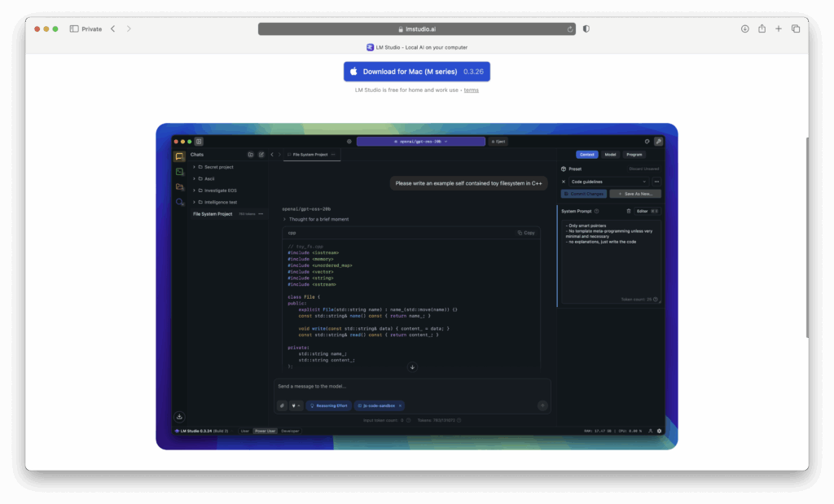The width and height of the screenshot is (834, 504).
Task: Open the system prompt Editor button
Action: [x=647, y=211]
